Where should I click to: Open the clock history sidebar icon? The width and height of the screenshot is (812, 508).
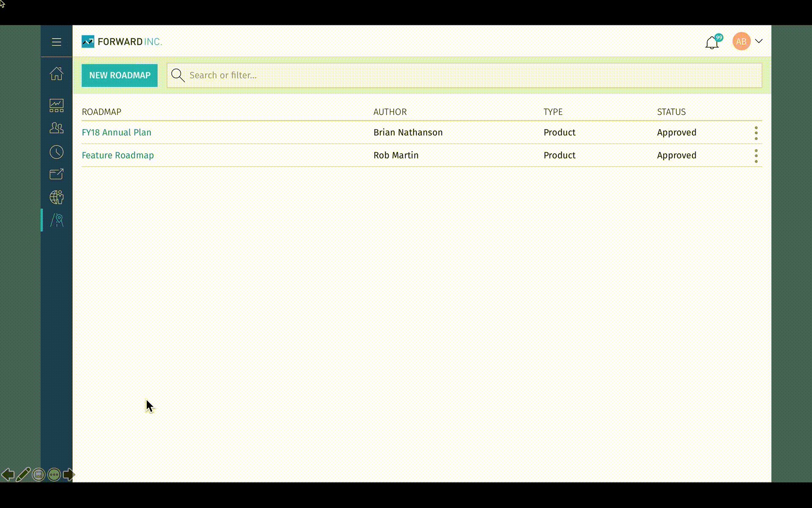point(56,152)
